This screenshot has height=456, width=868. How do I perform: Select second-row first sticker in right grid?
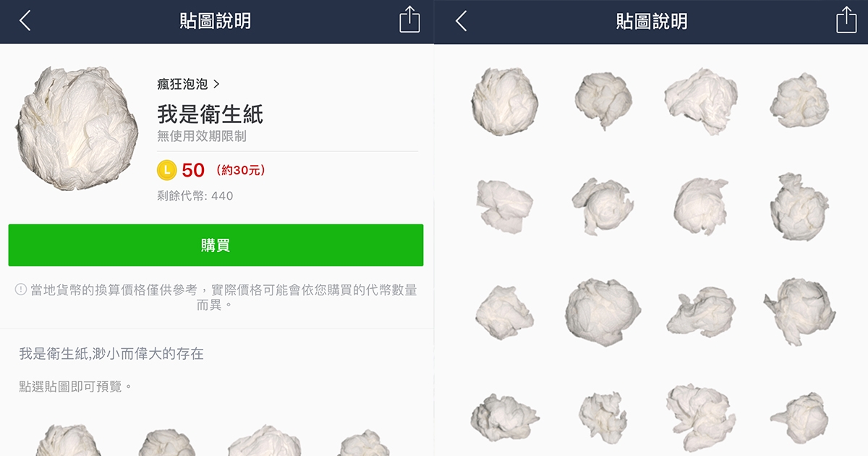pyautogui.click(x=505, y=206)
